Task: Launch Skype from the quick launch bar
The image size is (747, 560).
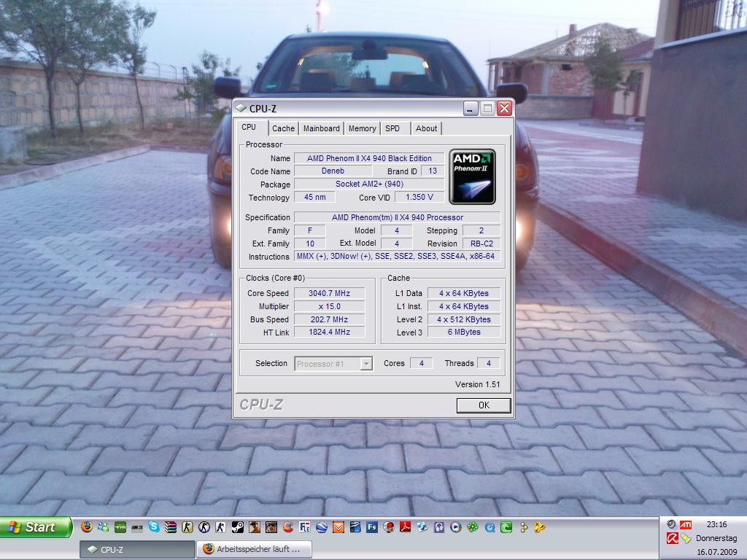Action: 154,526
